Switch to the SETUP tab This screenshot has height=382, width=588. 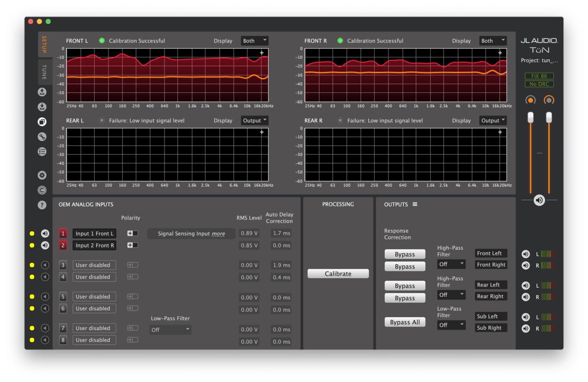45,45
